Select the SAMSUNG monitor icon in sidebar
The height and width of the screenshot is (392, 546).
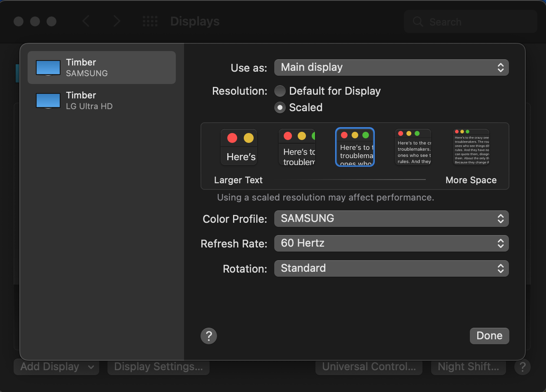48,68
